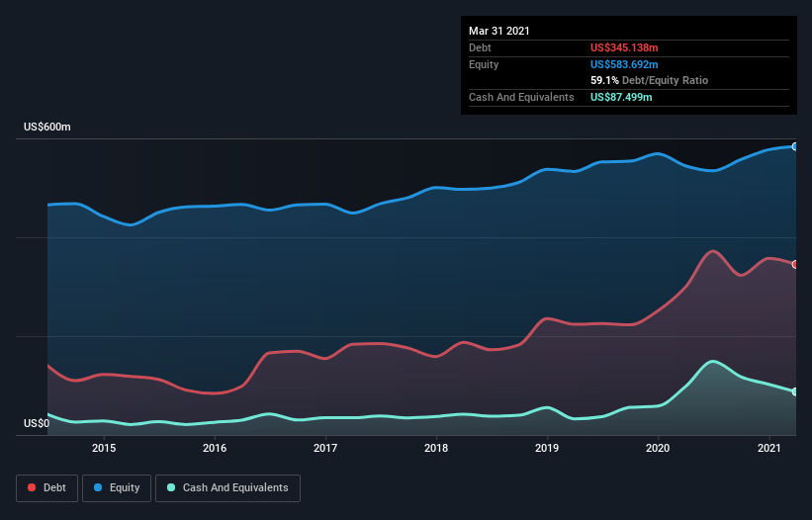Click the teal Cash And Equivalents legend dot
Viewport: 812px width, 520px height.
click(x=171, y=487)
